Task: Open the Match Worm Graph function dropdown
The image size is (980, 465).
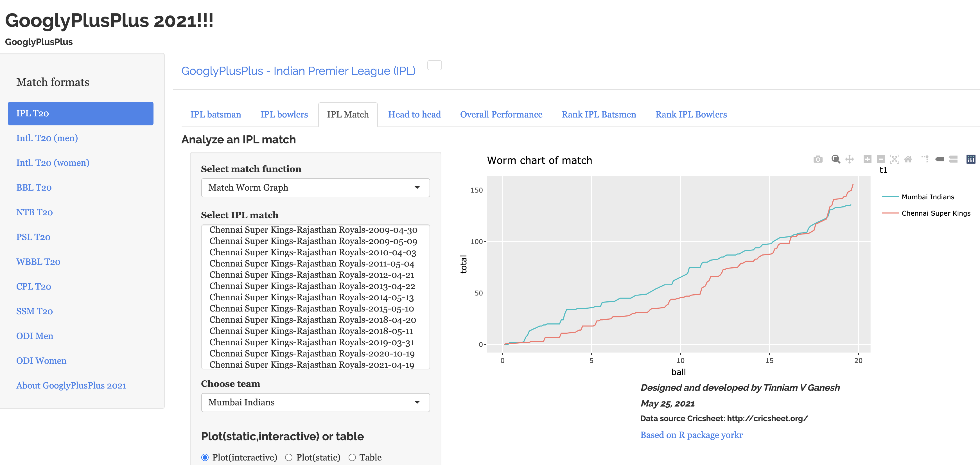Action: point(315,188)
